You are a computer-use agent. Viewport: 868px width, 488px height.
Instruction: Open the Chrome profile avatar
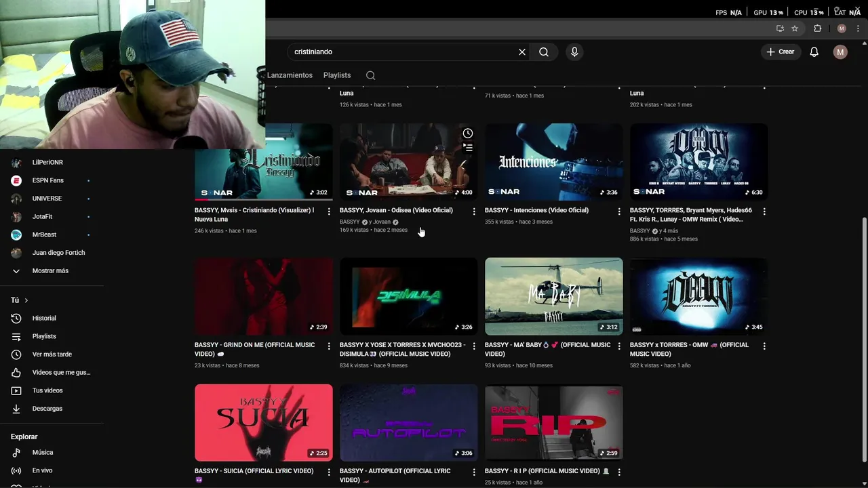coord(842,28)
